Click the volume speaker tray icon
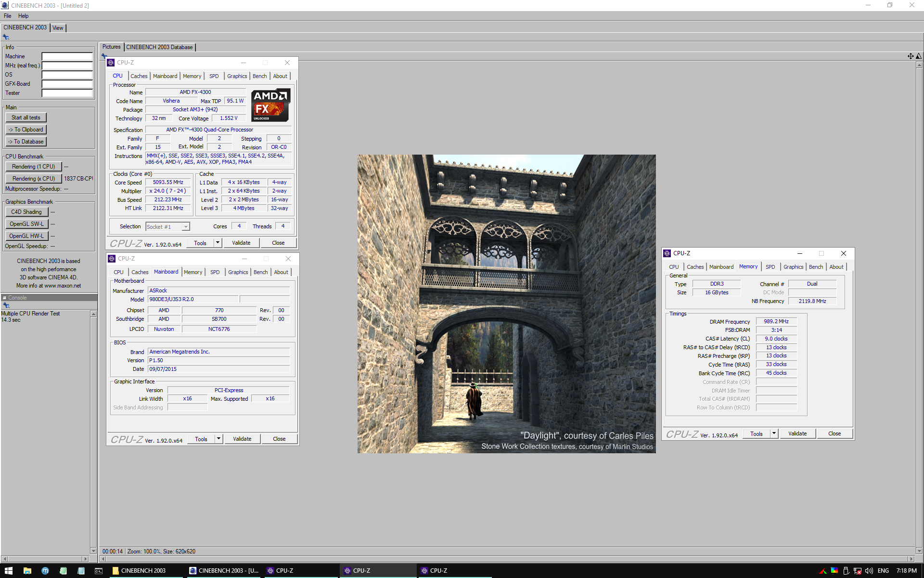Viewport: 924px width, 578px height. [869, 571]
